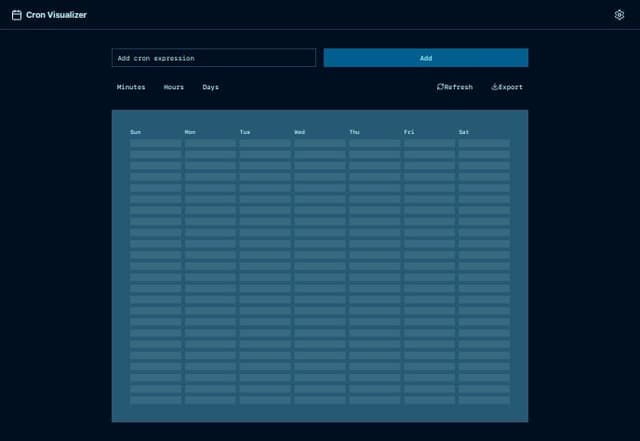Switch to the Minutes view
This screenshot has height=441, width=640.
click(x=131, y=87)
